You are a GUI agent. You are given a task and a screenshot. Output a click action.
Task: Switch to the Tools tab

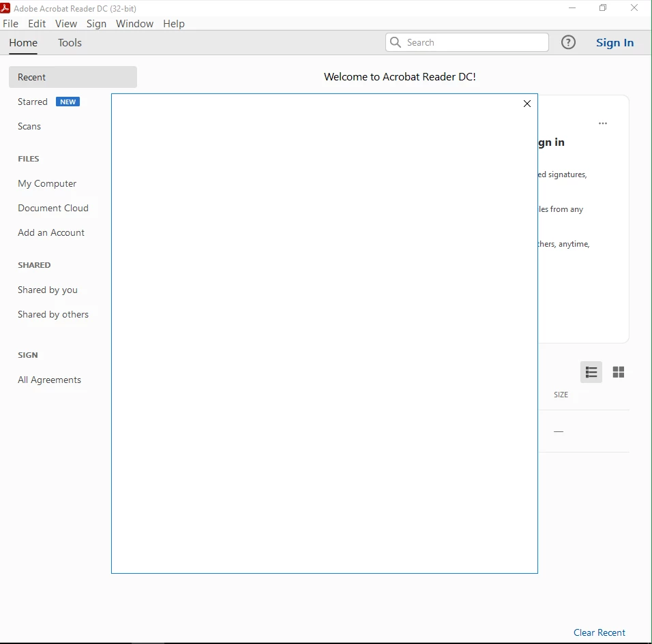pyautogui.click(x=70, y=43)
